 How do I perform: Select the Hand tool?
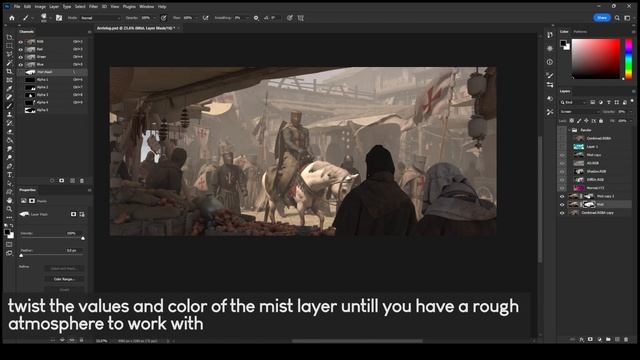pos(9,200)
